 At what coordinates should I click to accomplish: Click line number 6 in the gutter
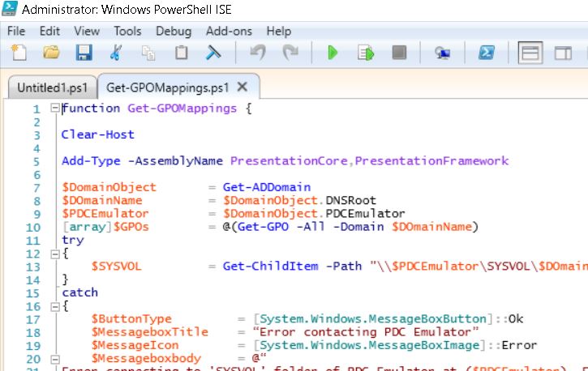point(36,175)
